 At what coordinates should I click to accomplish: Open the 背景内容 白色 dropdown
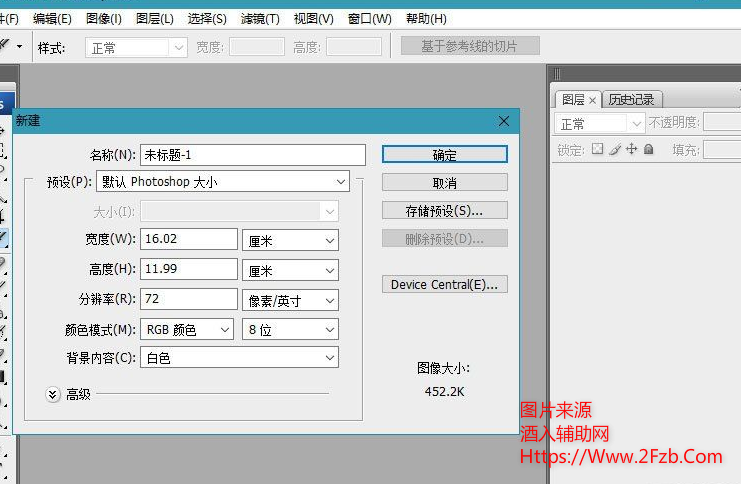click(x=239, y=358)
